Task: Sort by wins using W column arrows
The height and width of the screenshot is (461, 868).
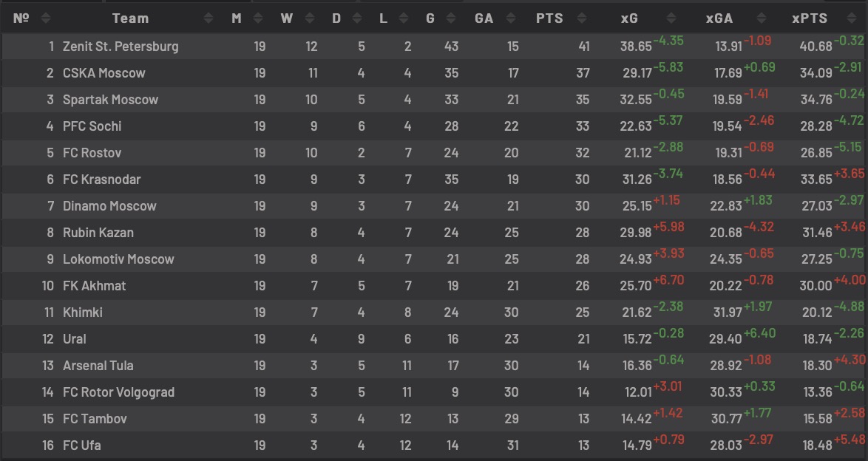Action: [x=310, y=18]
